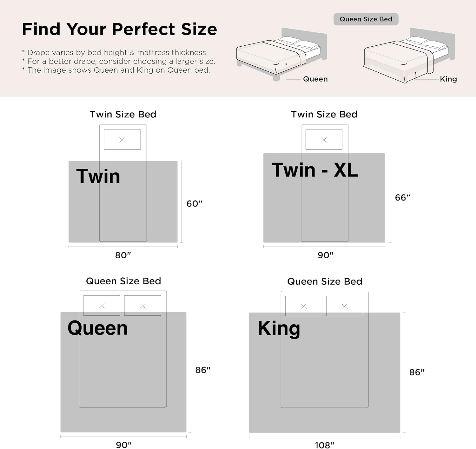Screen dimensions: 476x449
Task: Click the Queen callout label
Action: [315, 79]
